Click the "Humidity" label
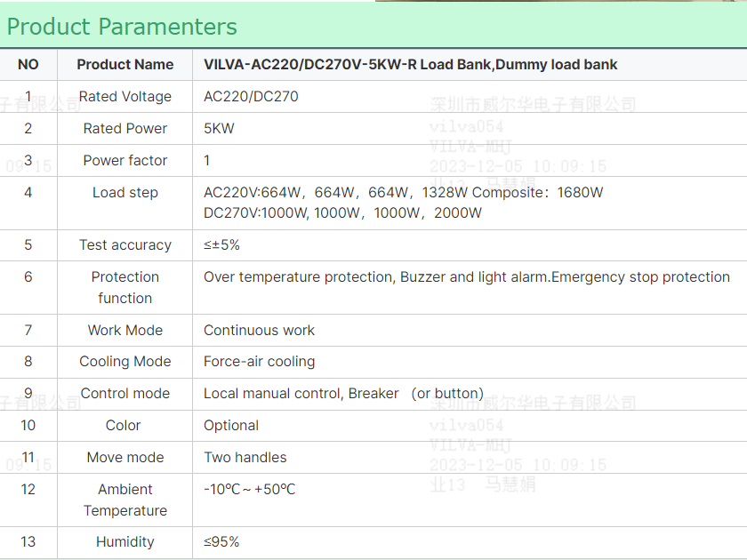 tap(125, 541)
